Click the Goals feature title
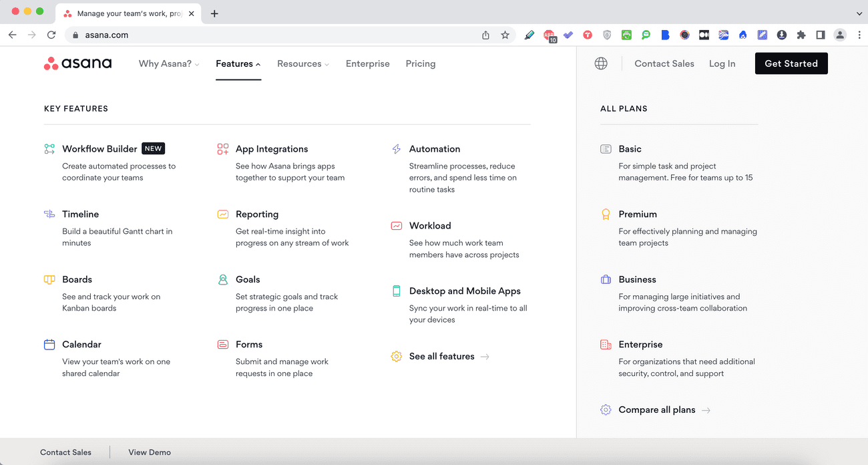 tap(248, 279)
